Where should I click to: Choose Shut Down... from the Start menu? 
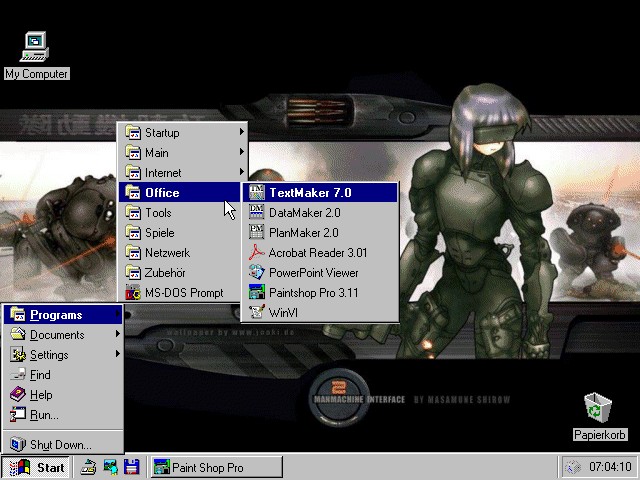coord(63,444)
